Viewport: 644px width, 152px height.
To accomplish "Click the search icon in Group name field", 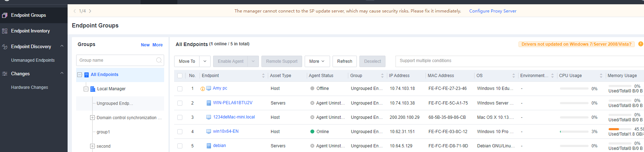I will 159,60.
